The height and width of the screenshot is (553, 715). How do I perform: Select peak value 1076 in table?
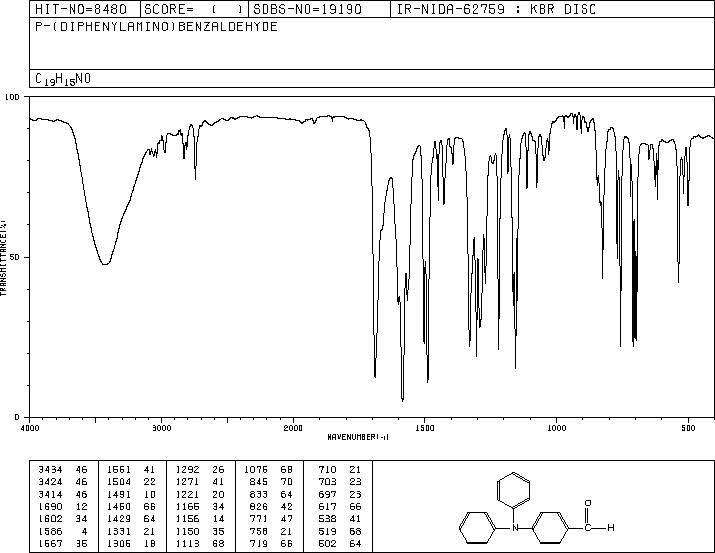point(256,470)
